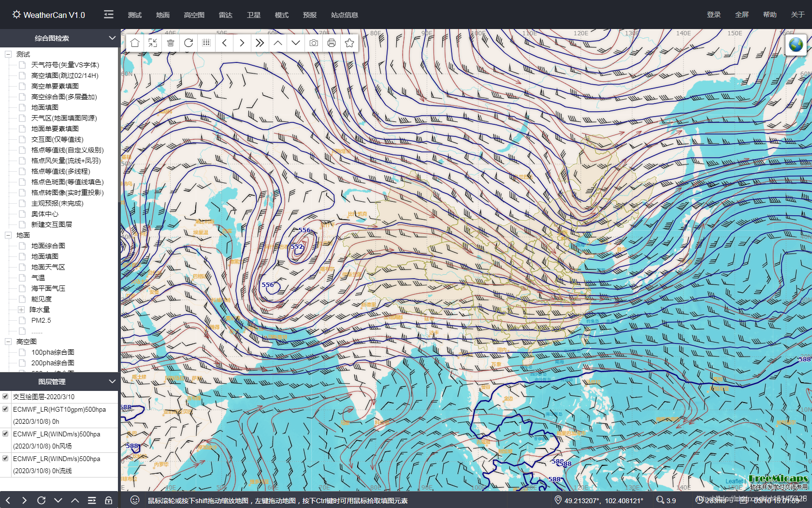Image resolution: width=812 pixels, height=508 pixels.
Task: Click the bottom-left down chevron icon
Action: tap(58, 500)
